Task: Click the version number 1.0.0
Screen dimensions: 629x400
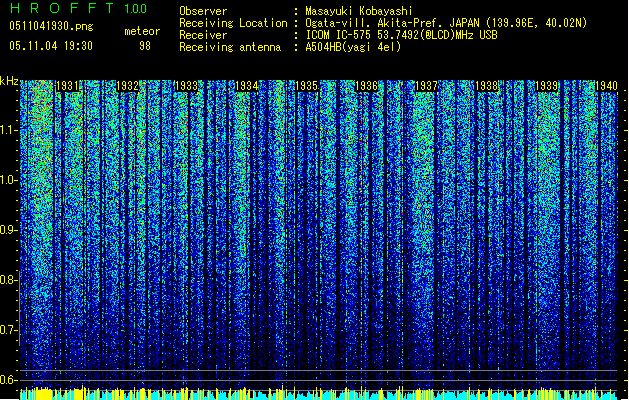Action: point(135,9)
